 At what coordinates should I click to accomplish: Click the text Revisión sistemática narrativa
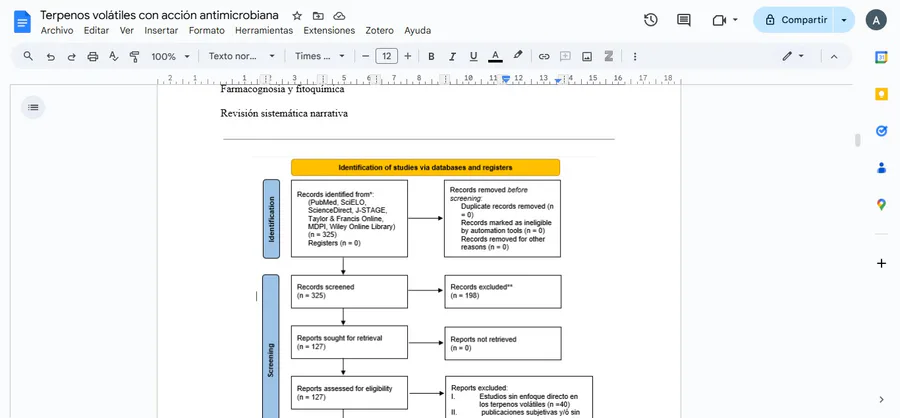click(284, 113)
